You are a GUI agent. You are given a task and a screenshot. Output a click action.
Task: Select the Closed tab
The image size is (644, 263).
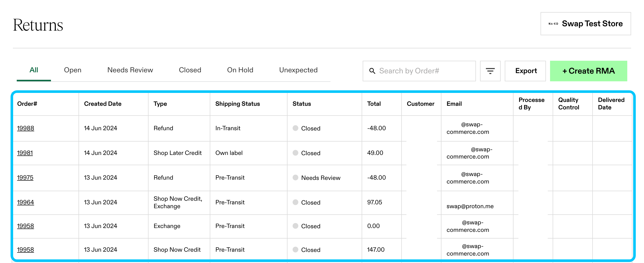(190, 70)
